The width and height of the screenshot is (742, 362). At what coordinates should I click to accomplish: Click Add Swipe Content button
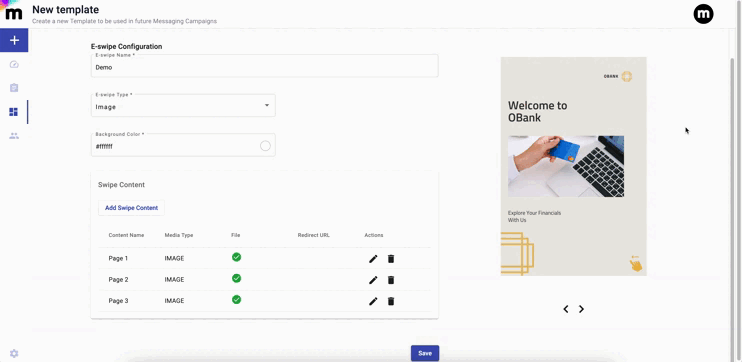(132, 208)
